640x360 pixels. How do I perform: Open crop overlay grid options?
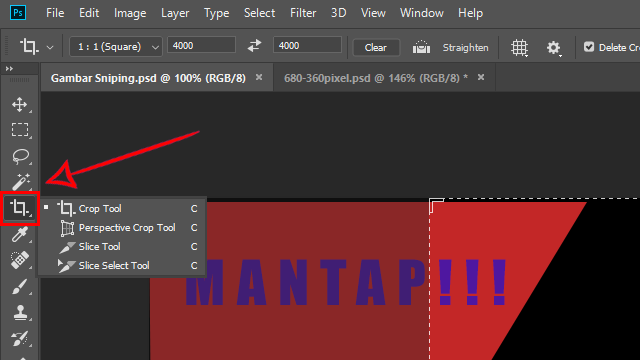click(520, 47)
